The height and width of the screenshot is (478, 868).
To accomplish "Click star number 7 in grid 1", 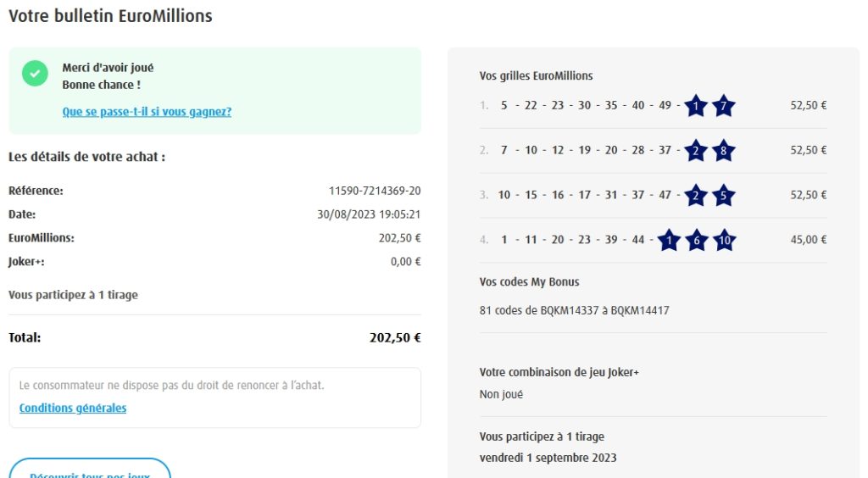I will click(x=723, y=106).
